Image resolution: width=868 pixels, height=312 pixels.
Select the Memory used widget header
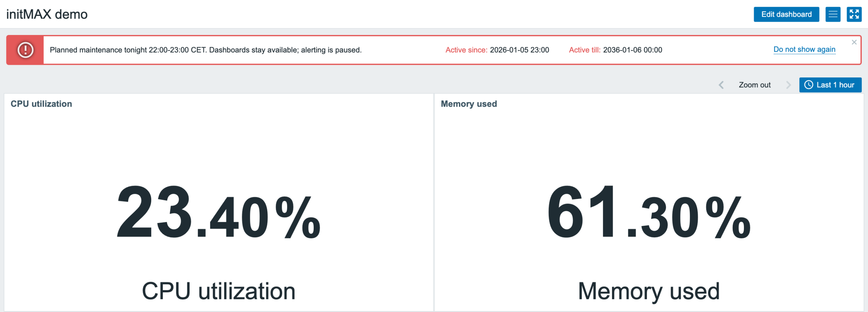(469, 104)
